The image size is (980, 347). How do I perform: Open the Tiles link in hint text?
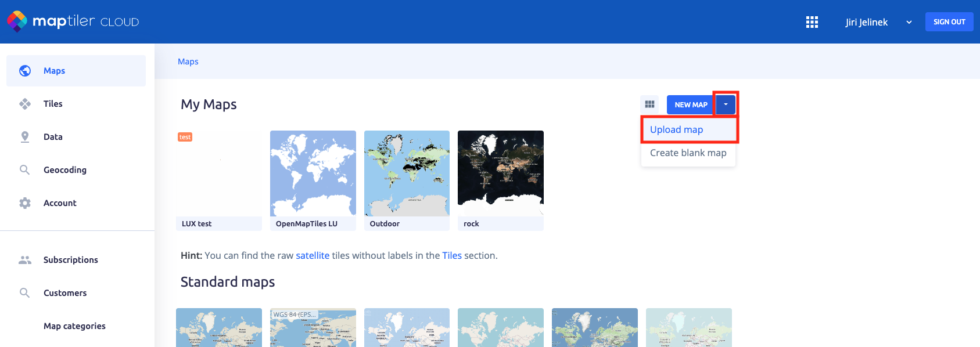(451, 255)
